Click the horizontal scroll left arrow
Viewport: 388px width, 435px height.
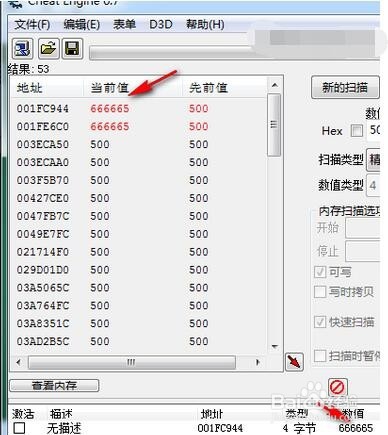19,362
